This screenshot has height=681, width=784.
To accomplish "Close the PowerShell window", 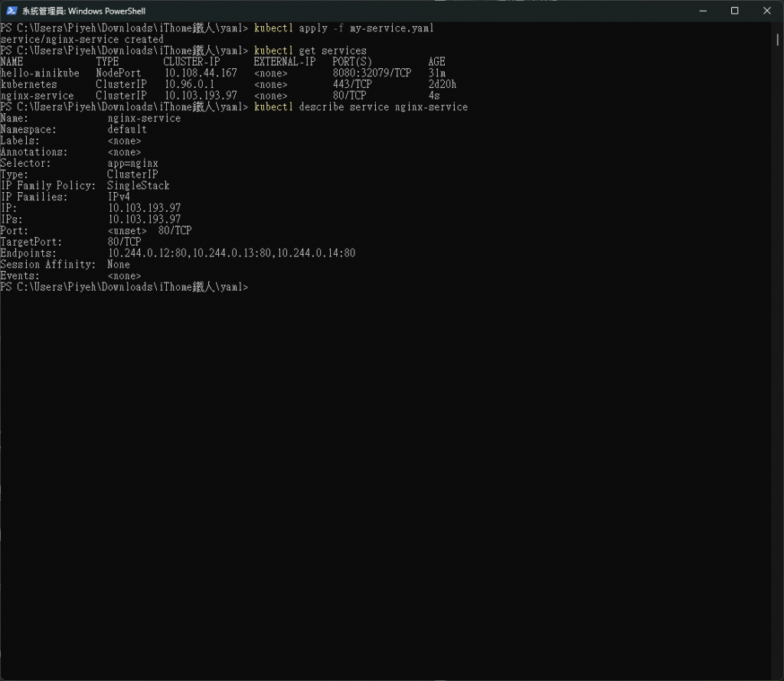I will pos(767,11).
